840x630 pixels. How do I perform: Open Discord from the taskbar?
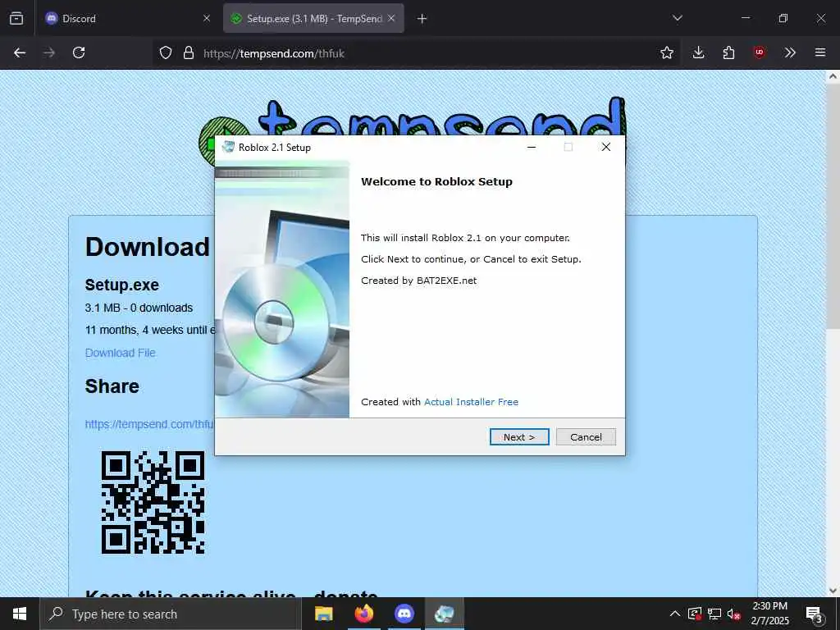click(404, 614)
